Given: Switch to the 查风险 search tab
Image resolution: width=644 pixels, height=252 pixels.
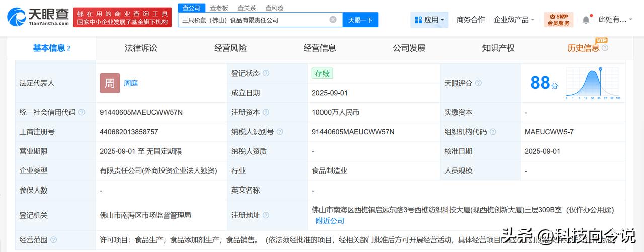Looking at the screenshot, I should [274, 8].
